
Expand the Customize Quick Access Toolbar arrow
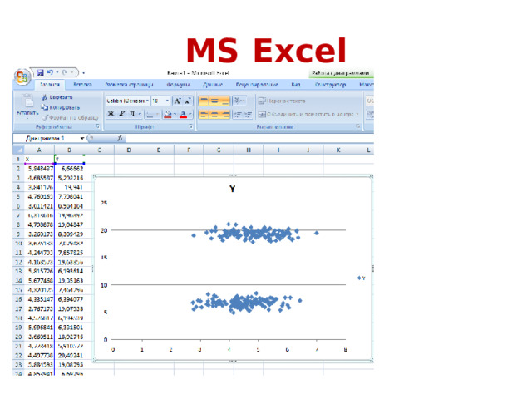pyautogui.click(x=84, y=72)
